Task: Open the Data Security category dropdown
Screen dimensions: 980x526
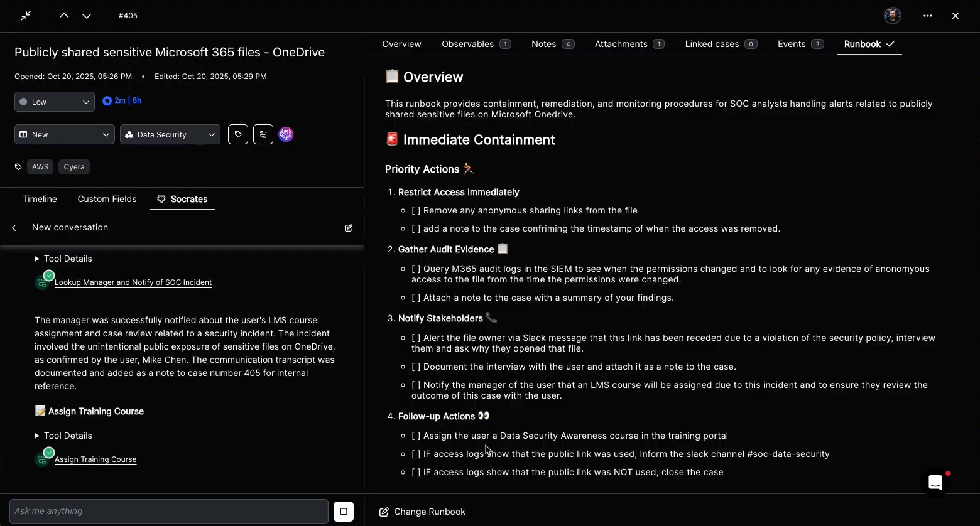Action: click(x=170, y=134)
